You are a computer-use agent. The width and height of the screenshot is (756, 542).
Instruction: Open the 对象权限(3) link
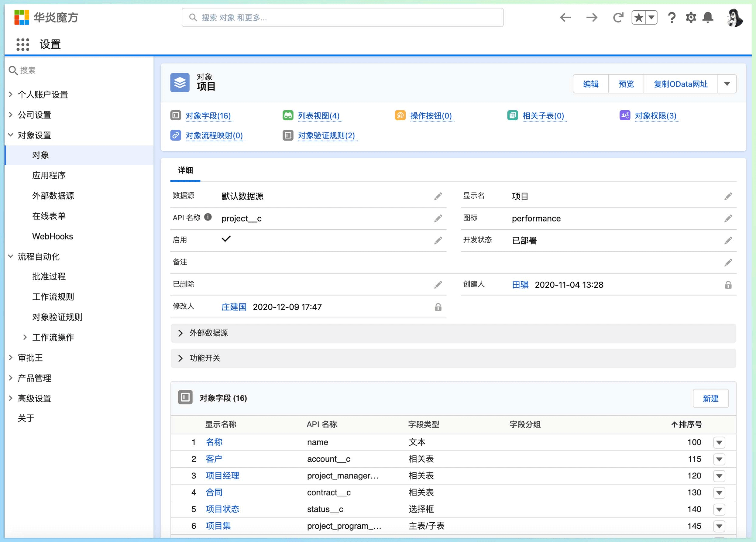click(x=655, y=116)
